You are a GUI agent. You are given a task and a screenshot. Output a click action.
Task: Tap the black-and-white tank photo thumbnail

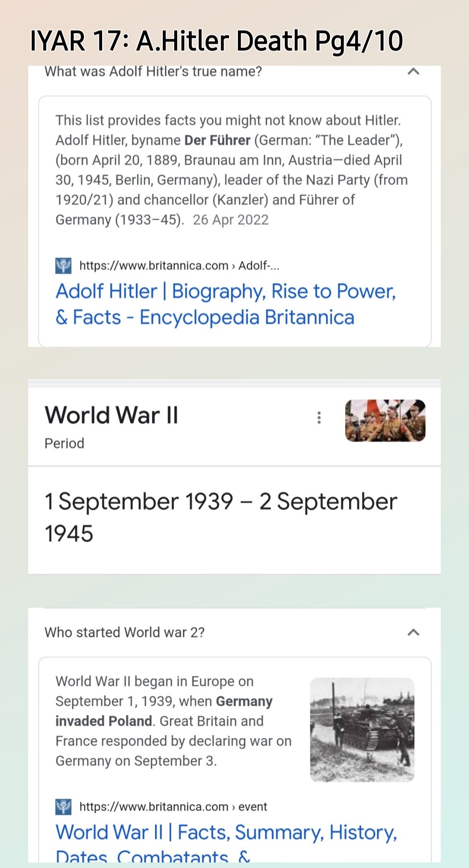362,730
